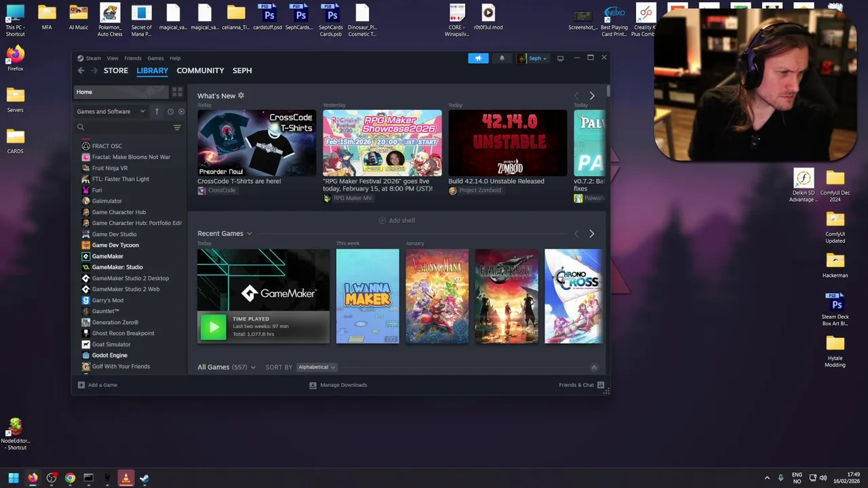Open the notifications bell in Steam

click(x=502, y=58)
